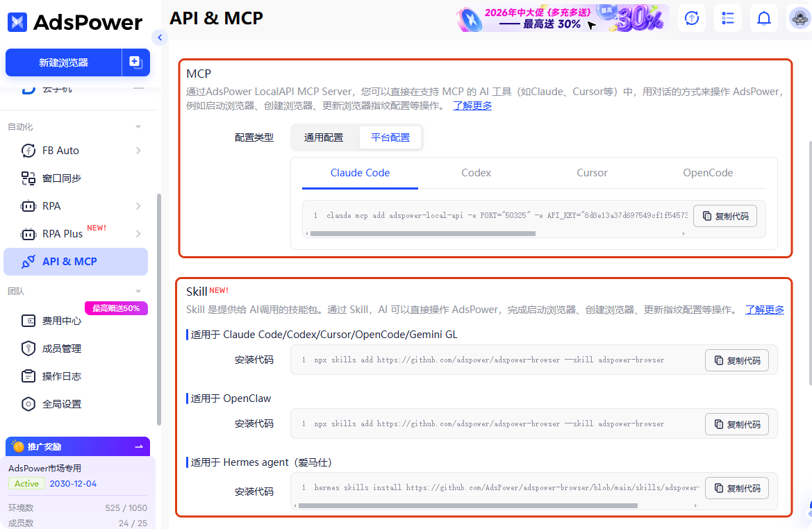Screen dimensions: 812x529
Task: Select 平台配置 configuration type
Action: [x=390, y=137]
